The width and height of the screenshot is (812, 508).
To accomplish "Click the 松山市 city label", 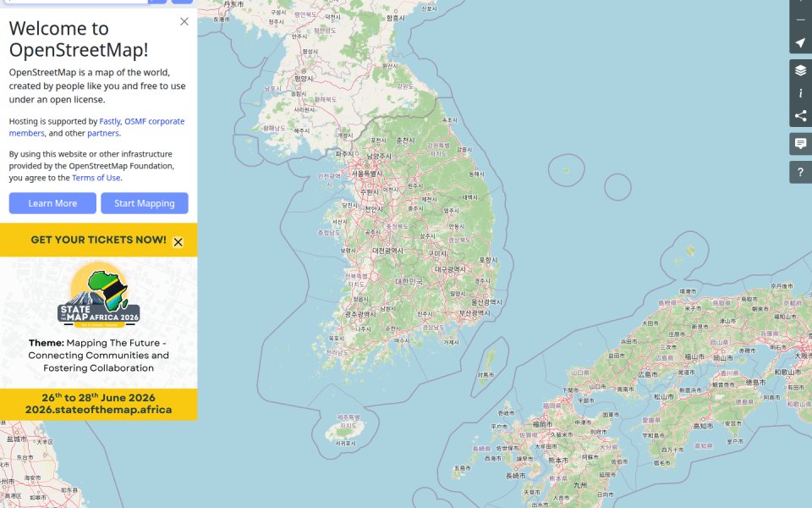I will [664, 396].
